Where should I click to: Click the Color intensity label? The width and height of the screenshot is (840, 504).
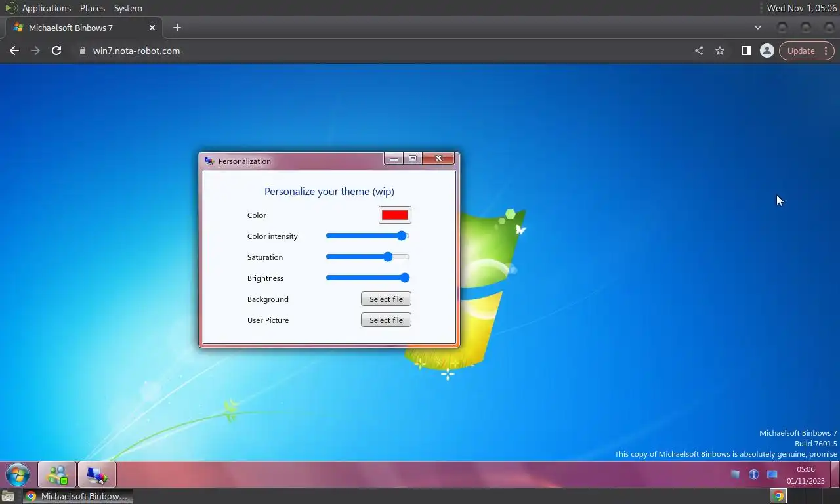(272, 236)
